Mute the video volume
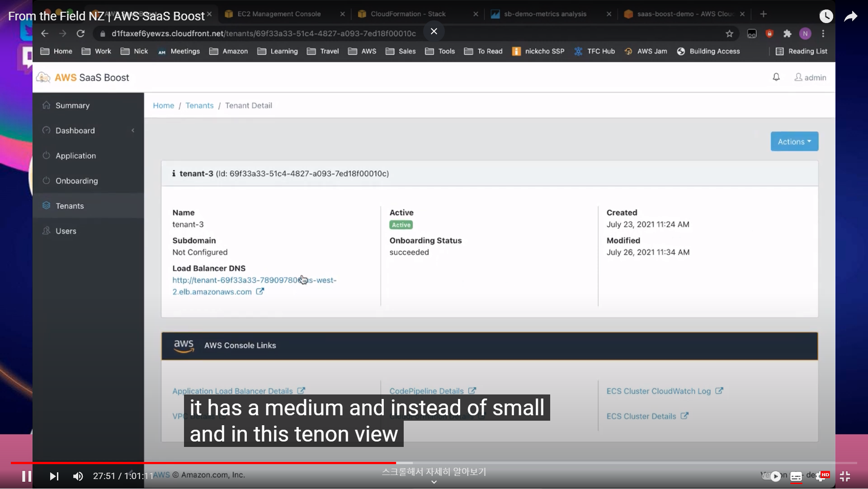This screenshot has width=868, height=489. pyautogui.click(x=78, y=476)
